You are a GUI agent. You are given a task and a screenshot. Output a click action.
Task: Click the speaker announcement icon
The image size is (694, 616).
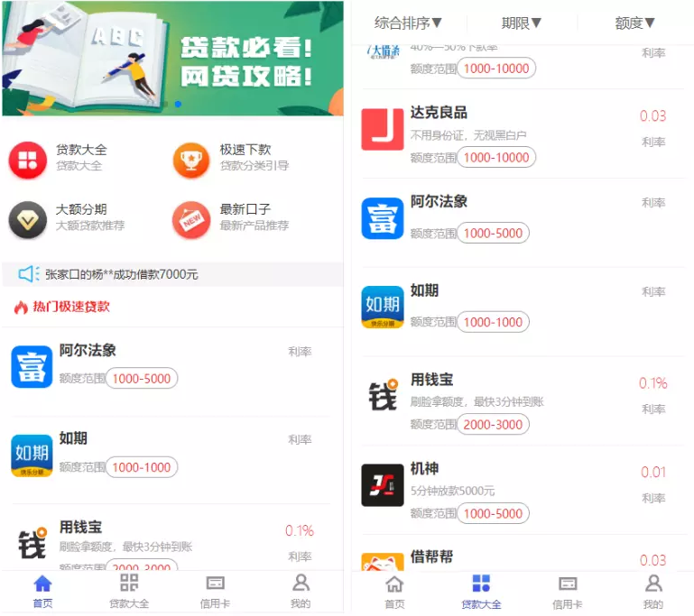(28, 274)
